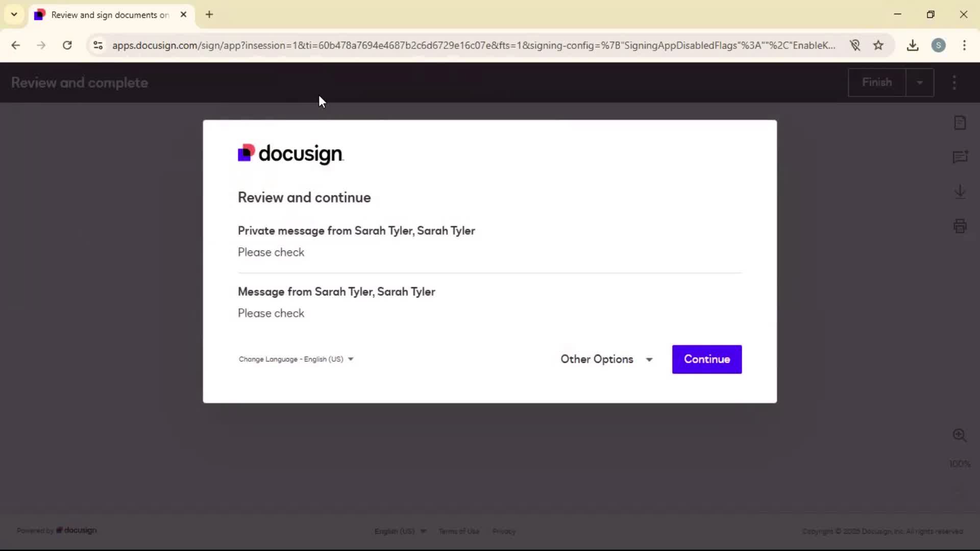Click the Review and complete header title
980x551 pixels.
coord(80,83)
